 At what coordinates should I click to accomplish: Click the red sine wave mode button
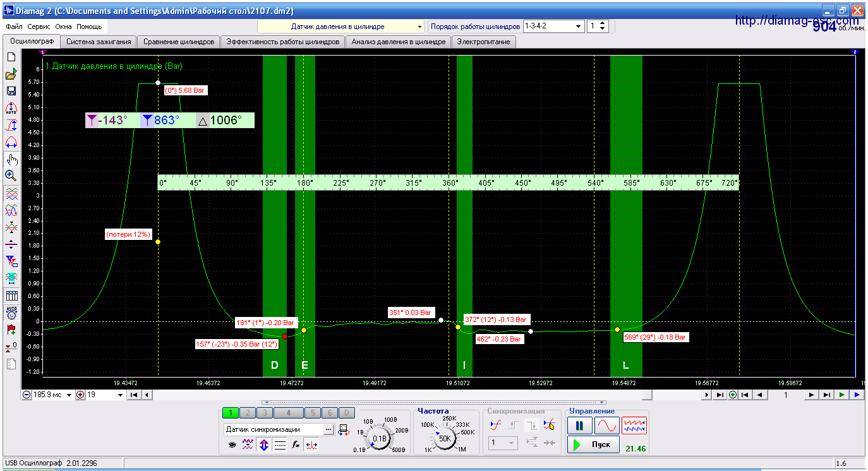pyautogui.click(x=606, y=426)
